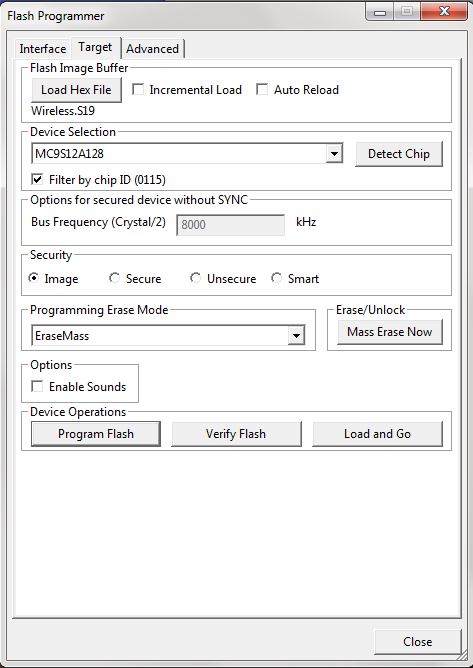Open the Advanced tab

pyautogui.click(x=153, y=49)
